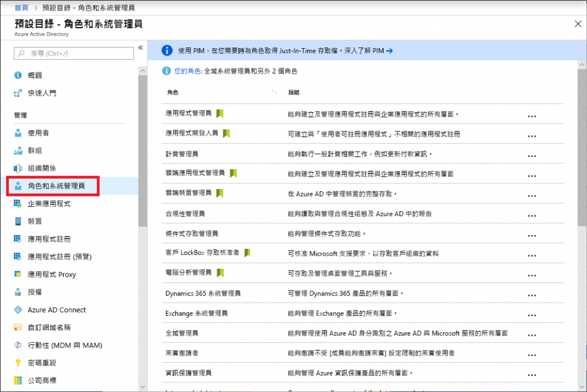587x392 pixels.
Task: Click the role list scrollbar up arrow
Action: pyautogui.click(x=582, y=65)
